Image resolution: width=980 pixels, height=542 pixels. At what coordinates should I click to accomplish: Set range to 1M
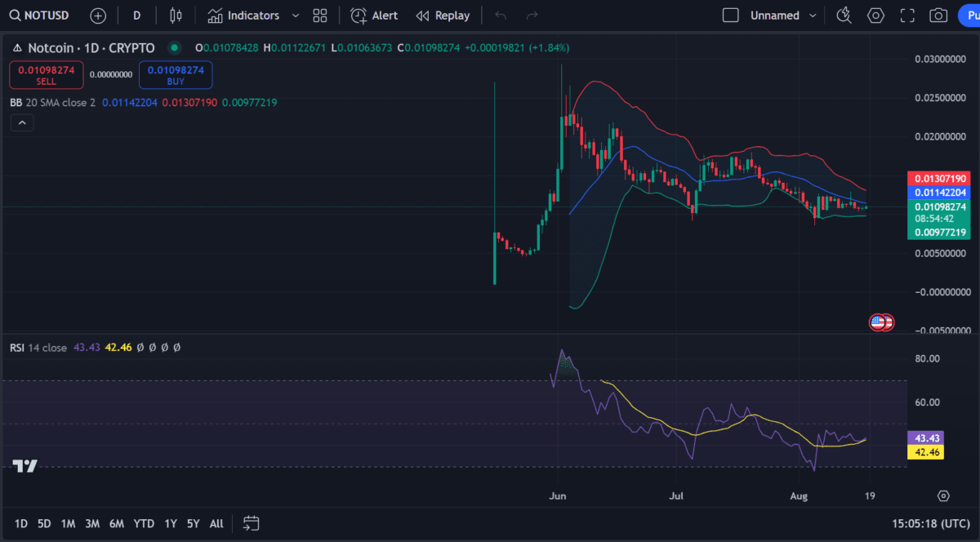pos(68,523)
